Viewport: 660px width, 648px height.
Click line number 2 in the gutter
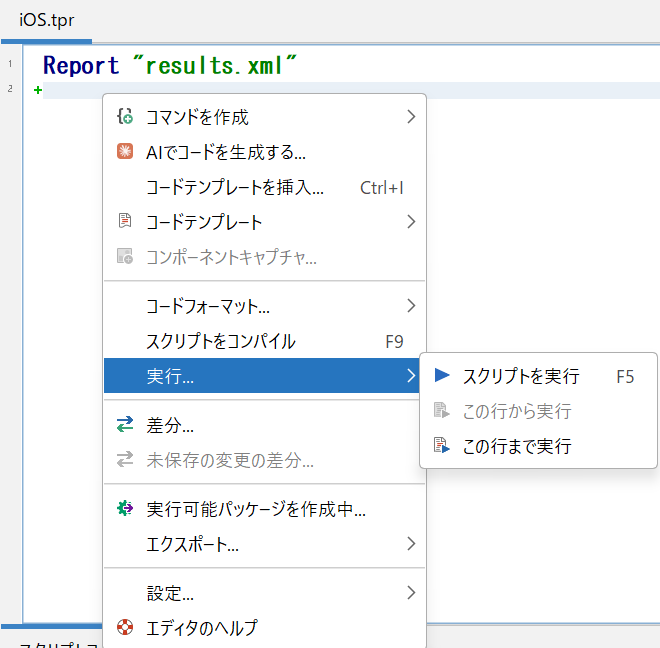tap(10, 88)
